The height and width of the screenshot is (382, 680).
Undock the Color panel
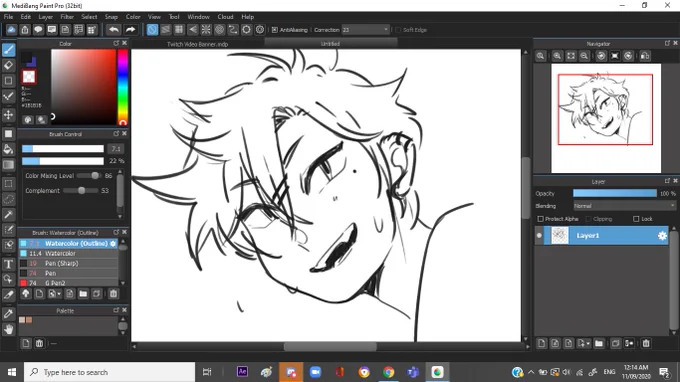pyautogui.click(x=116, y=43)
